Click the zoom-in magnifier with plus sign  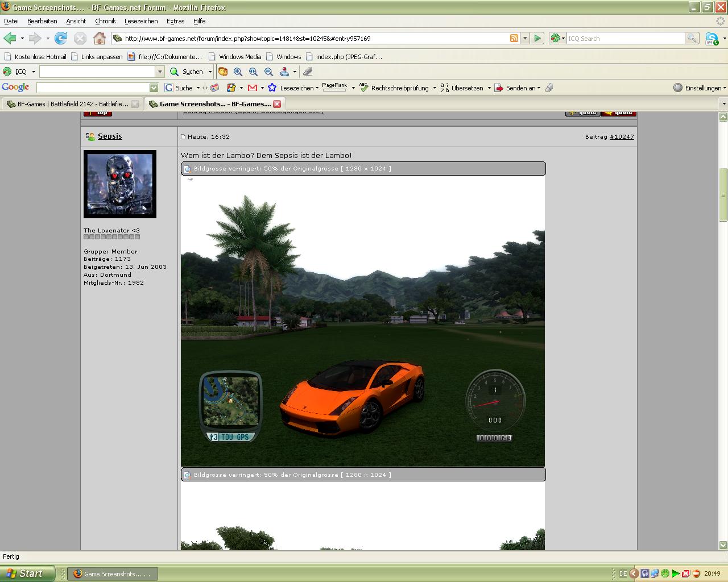coord(238,72)
